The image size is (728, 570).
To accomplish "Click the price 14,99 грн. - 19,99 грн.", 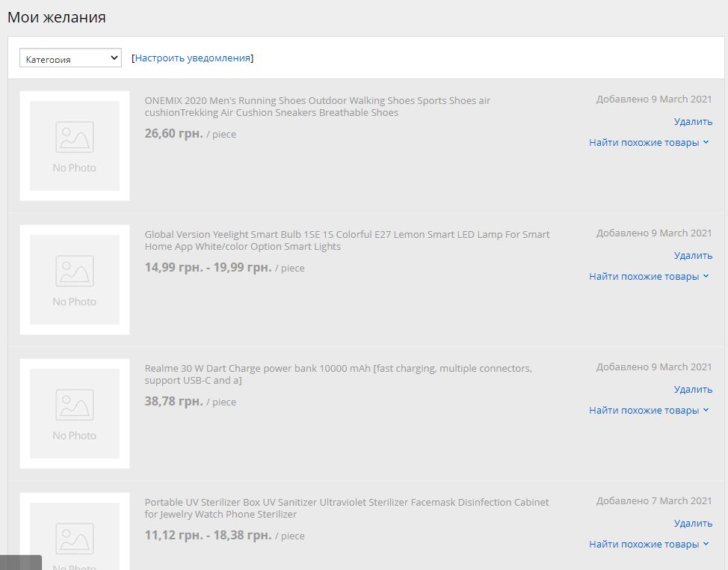I will 208,267.
